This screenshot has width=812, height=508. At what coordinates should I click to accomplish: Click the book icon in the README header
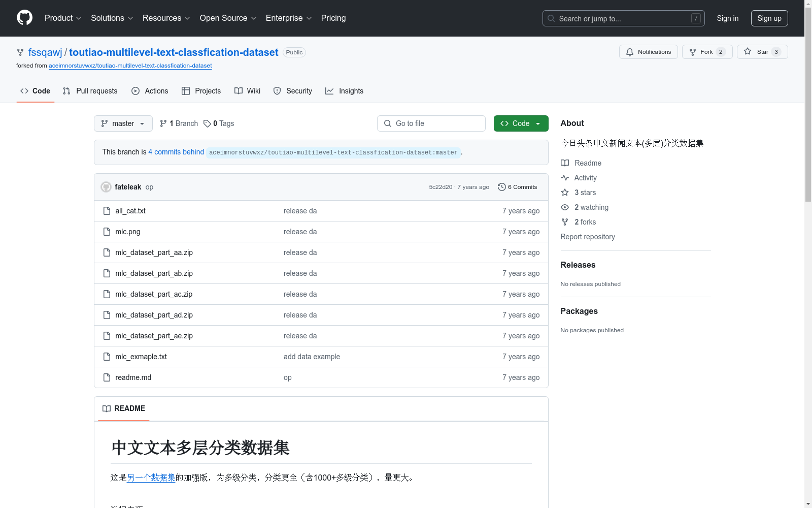coord(107,409)
